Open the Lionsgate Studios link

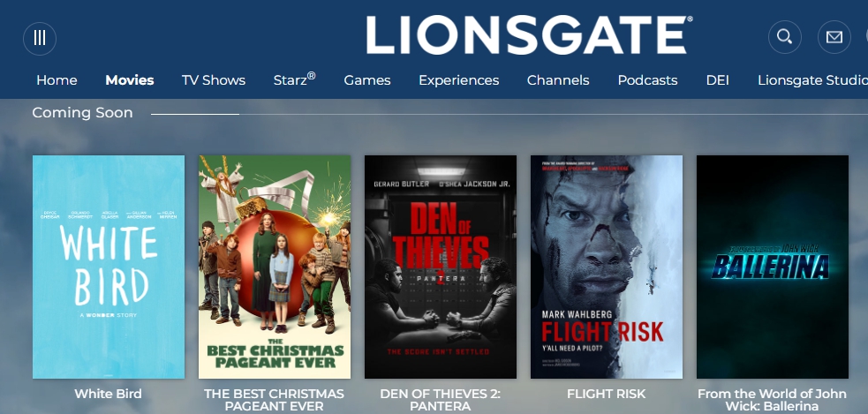(812, 80)
